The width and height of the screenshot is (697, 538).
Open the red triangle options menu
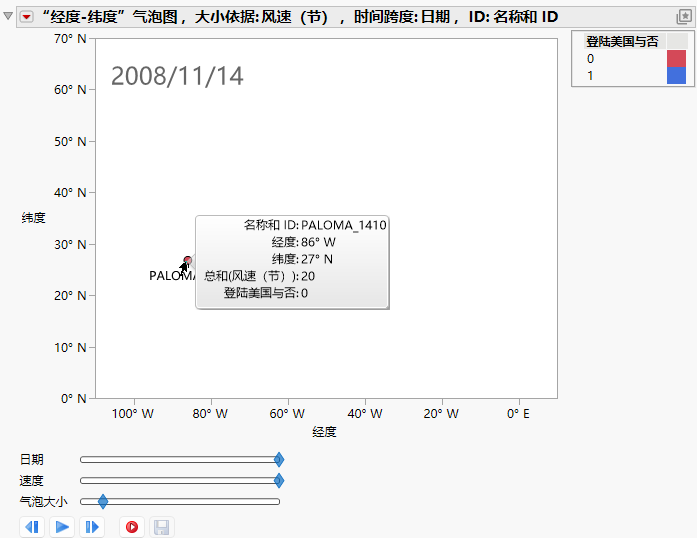(27, 17)
